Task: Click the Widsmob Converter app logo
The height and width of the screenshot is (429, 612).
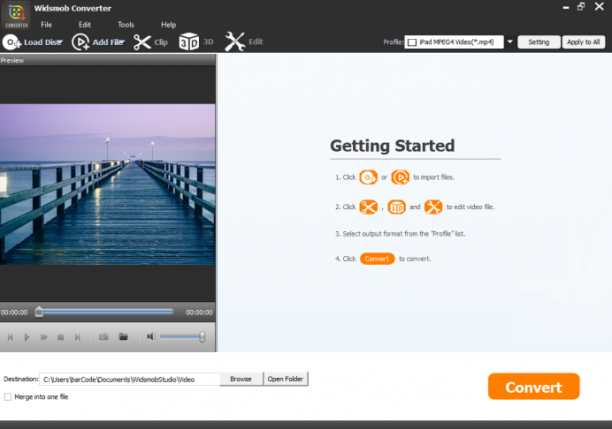Action: 16,15
